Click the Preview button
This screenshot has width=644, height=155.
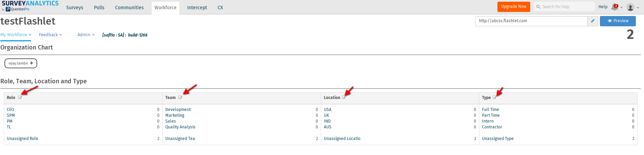point(618,21)
